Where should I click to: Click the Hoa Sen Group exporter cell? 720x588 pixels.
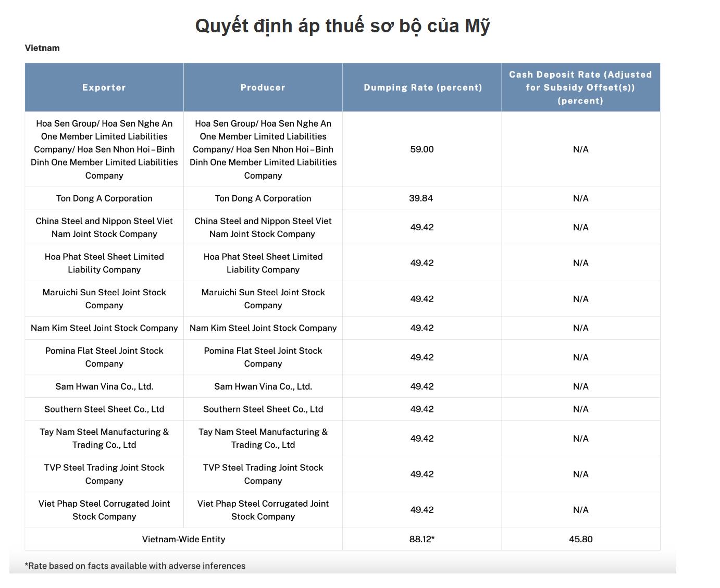tap(104, 149)
